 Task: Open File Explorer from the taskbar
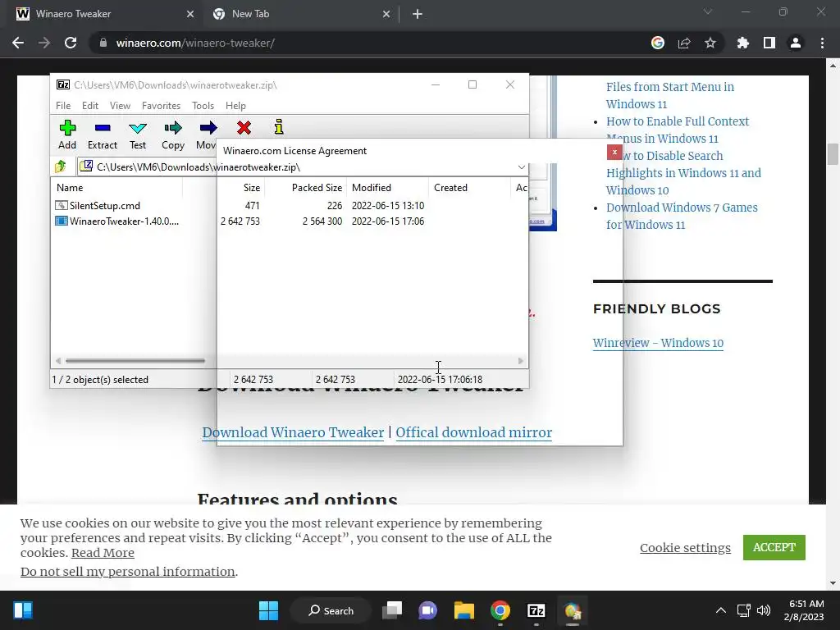pyautogui.click(x=464, y=610)
